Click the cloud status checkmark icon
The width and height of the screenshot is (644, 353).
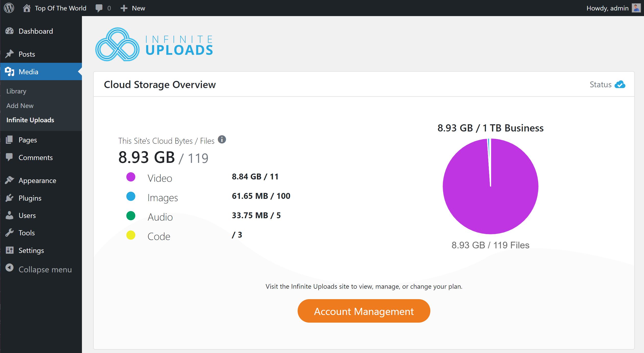tap(620, 84)
